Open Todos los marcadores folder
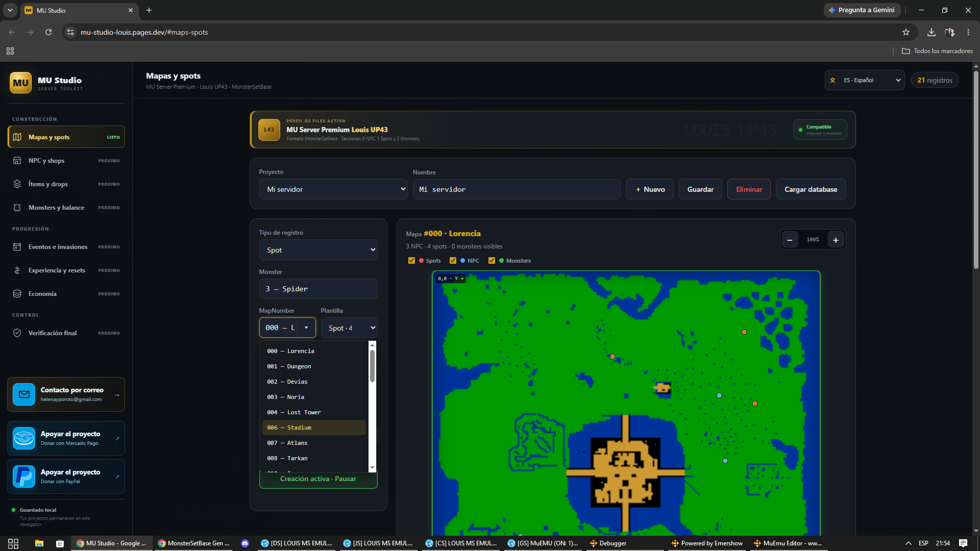980x551 pixels. (x=937, y=51)
